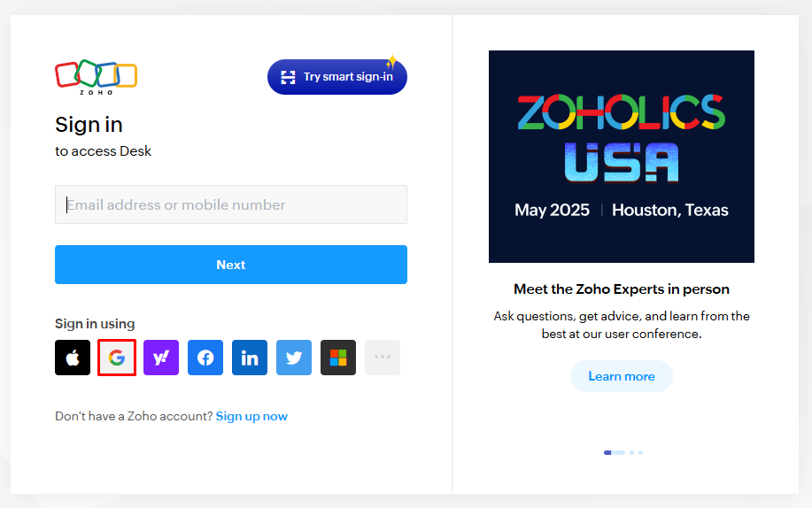Screen dimensions: 812x508
Task: Focus the email address or mobile number field
Action: (231, 204)
